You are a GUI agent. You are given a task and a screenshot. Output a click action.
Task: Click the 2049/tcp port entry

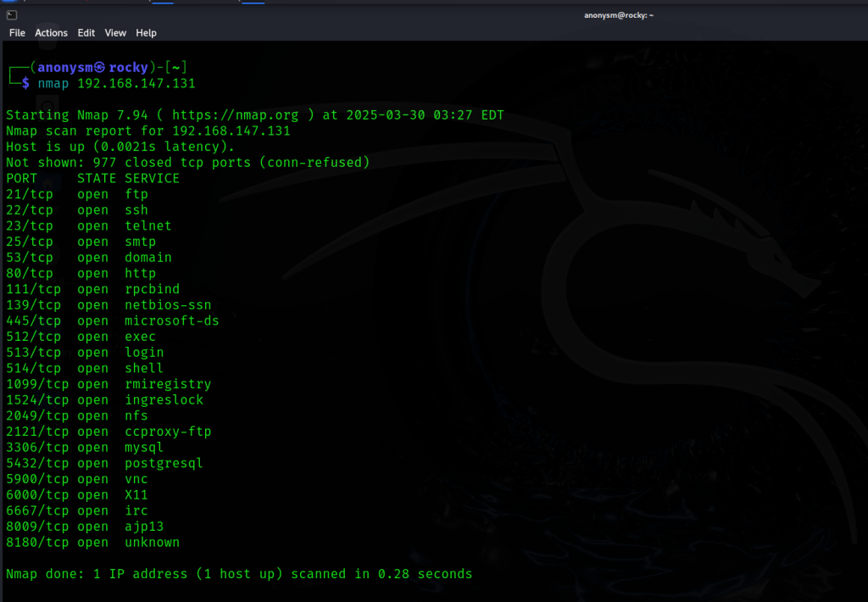(37, 416)
